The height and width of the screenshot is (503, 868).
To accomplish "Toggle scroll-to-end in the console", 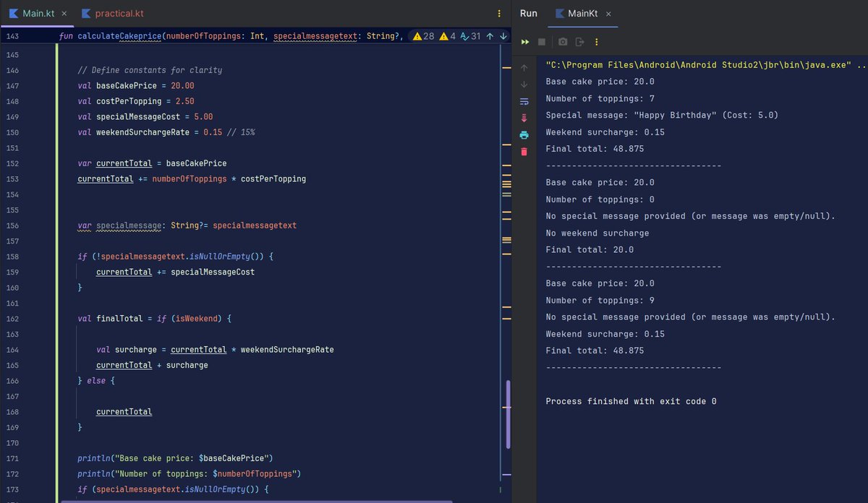I will click(523, 118).
